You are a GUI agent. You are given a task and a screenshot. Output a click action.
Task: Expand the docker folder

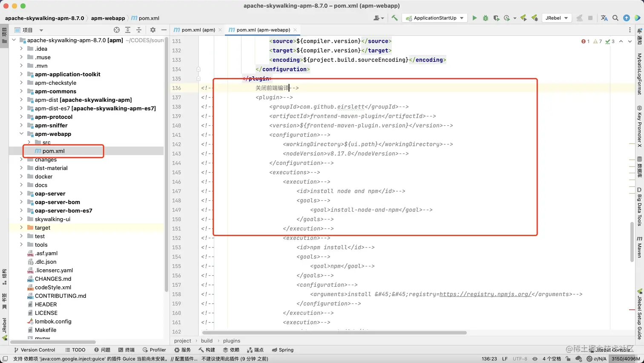(21, 176)
